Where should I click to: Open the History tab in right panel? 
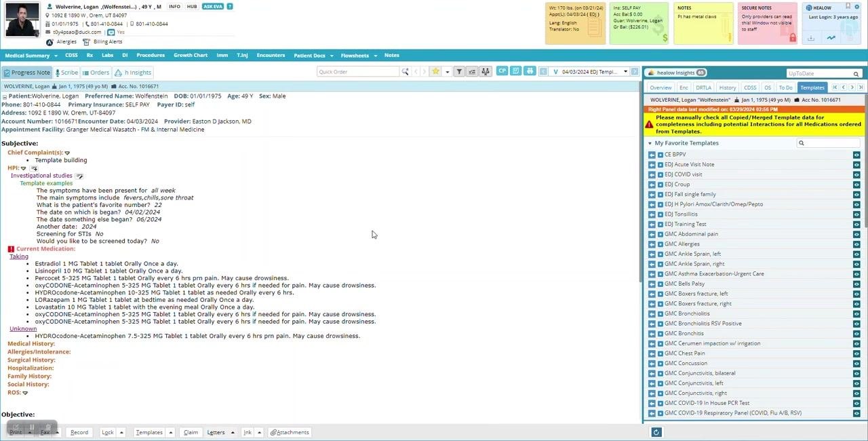tap(728, 88)
